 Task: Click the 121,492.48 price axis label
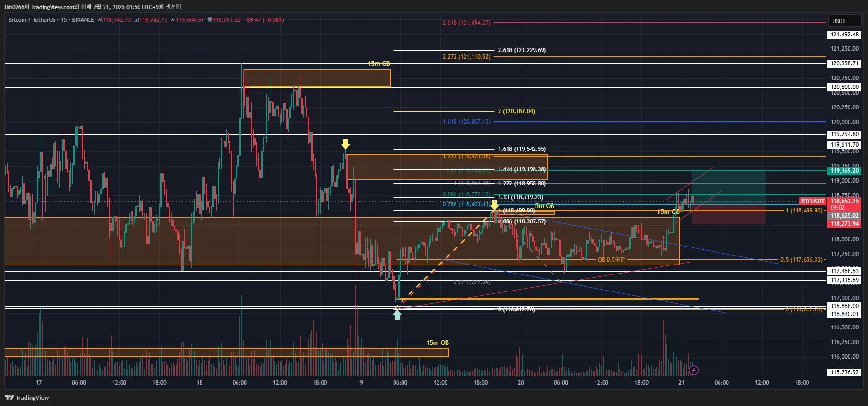click(x=844, y=35)
